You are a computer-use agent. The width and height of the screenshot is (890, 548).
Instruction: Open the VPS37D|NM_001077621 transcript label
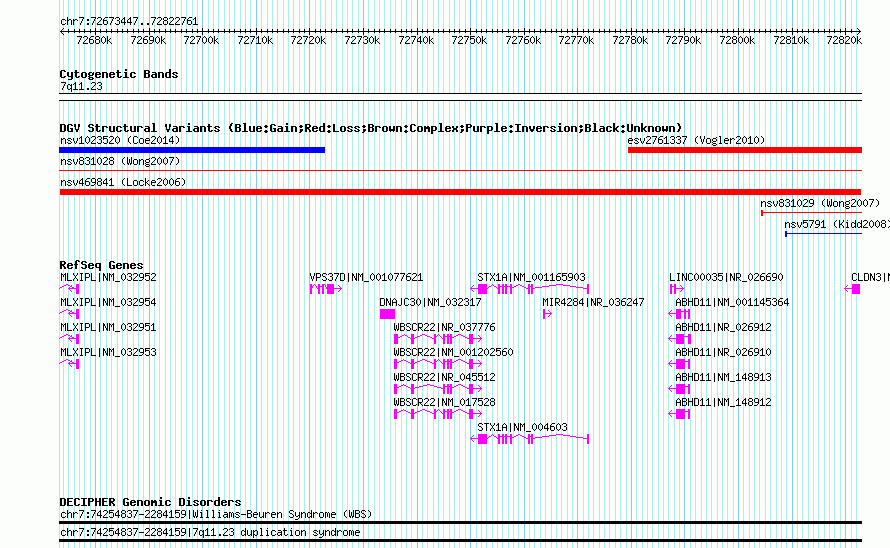(366, 278)
